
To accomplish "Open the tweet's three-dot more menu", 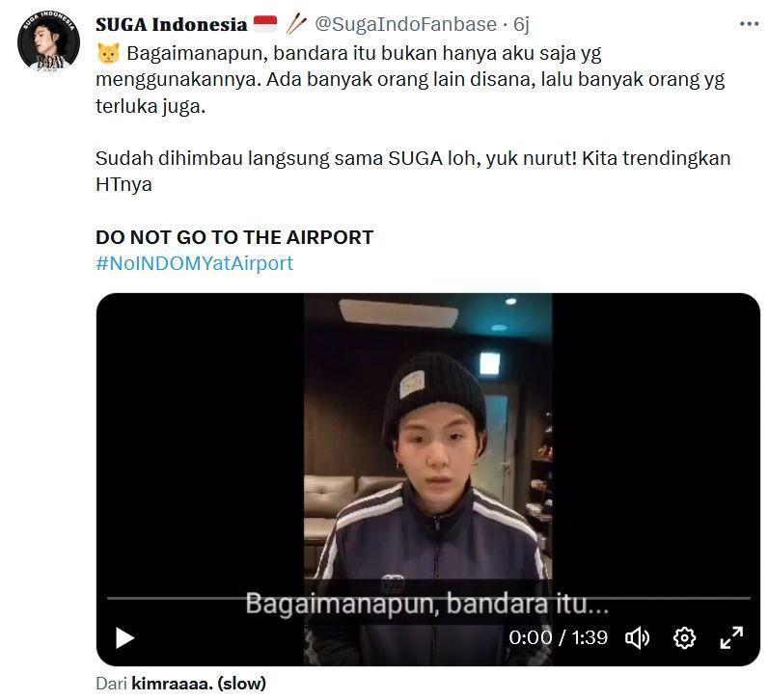I will (749, 24).
